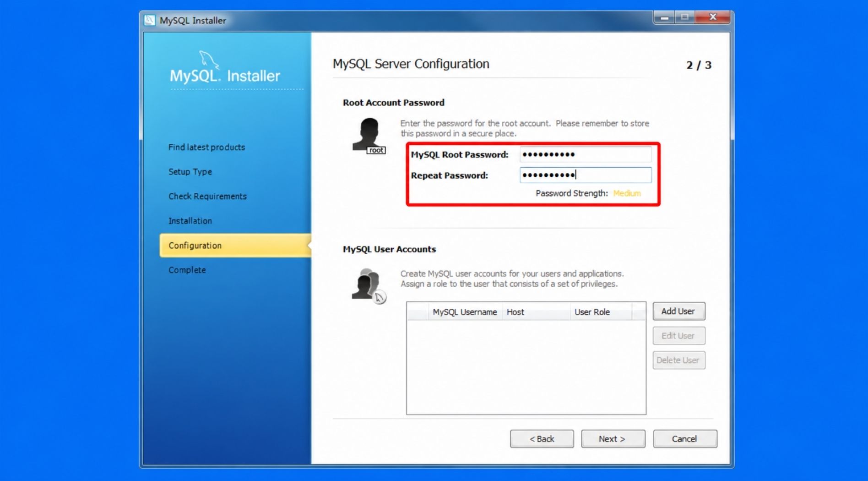Select the highlighted Configuration step
The height and width of the screenshot is (481, 868).
pos(235,246)
